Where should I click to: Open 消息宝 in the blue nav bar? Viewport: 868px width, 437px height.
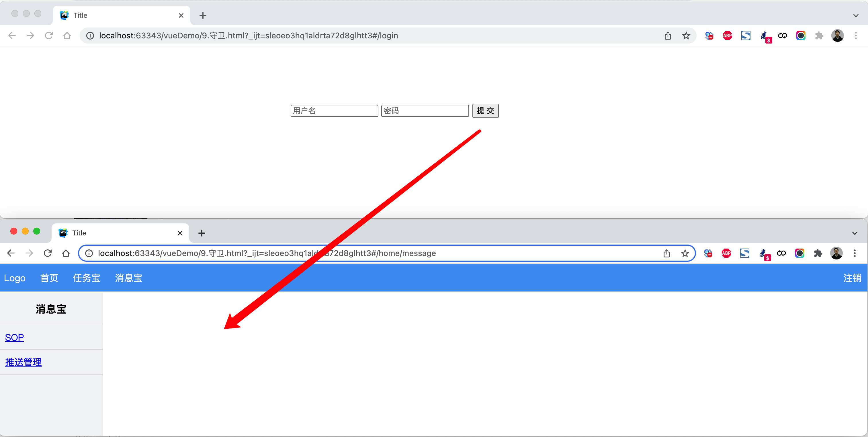point(128,278)
